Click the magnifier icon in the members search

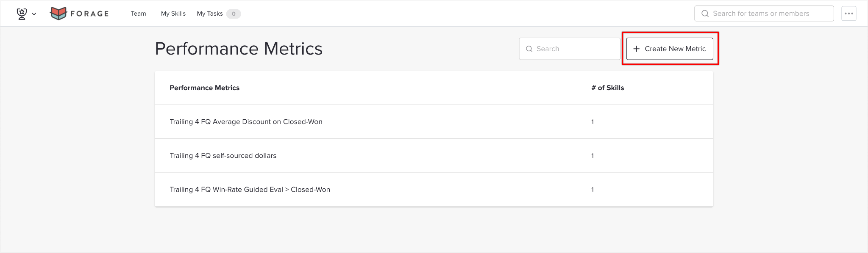click(x=705, y=14)
